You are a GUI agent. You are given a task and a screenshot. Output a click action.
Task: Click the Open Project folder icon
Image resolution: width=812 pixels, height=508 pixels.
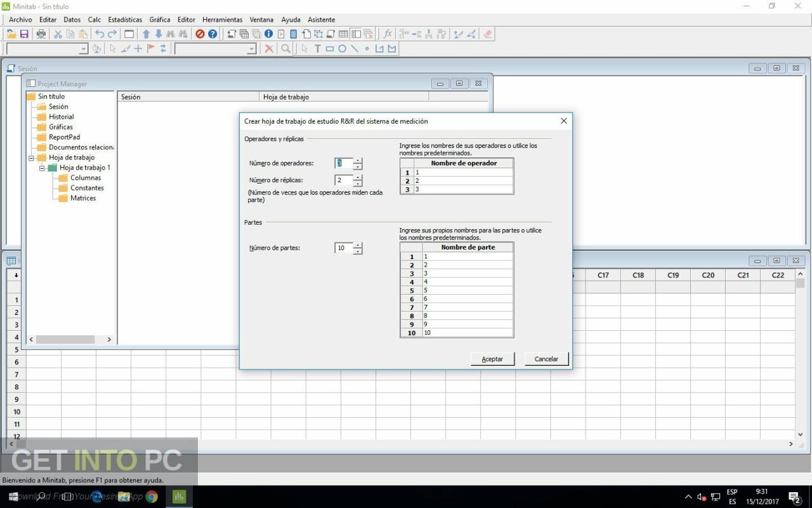(x=11, y=34)
